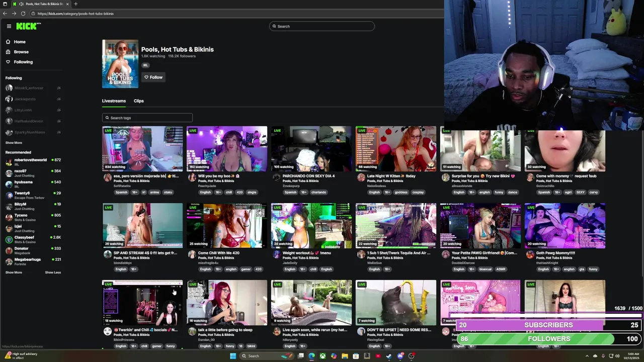Screen dimensions: 644x362
Task: Click streamer name WallieSue
Action: (374, 263)
